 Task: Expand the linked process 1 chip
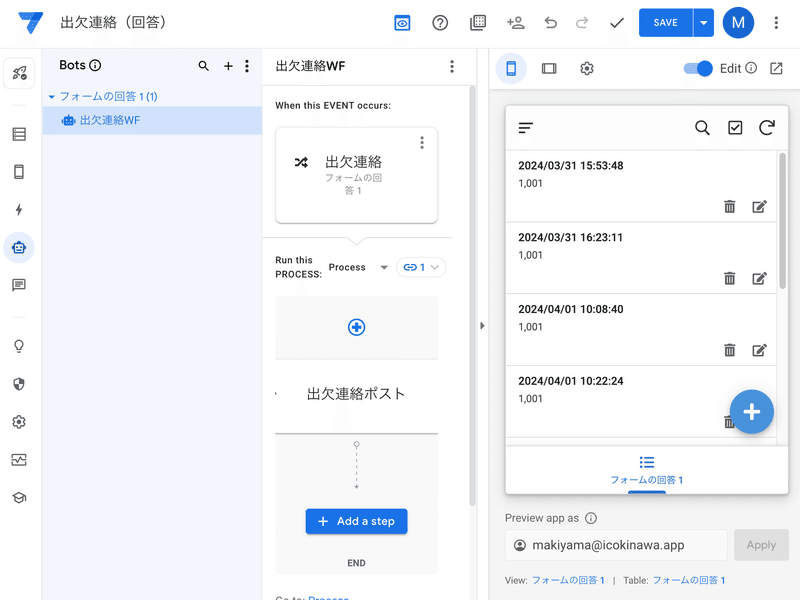(x=421, y=267)
